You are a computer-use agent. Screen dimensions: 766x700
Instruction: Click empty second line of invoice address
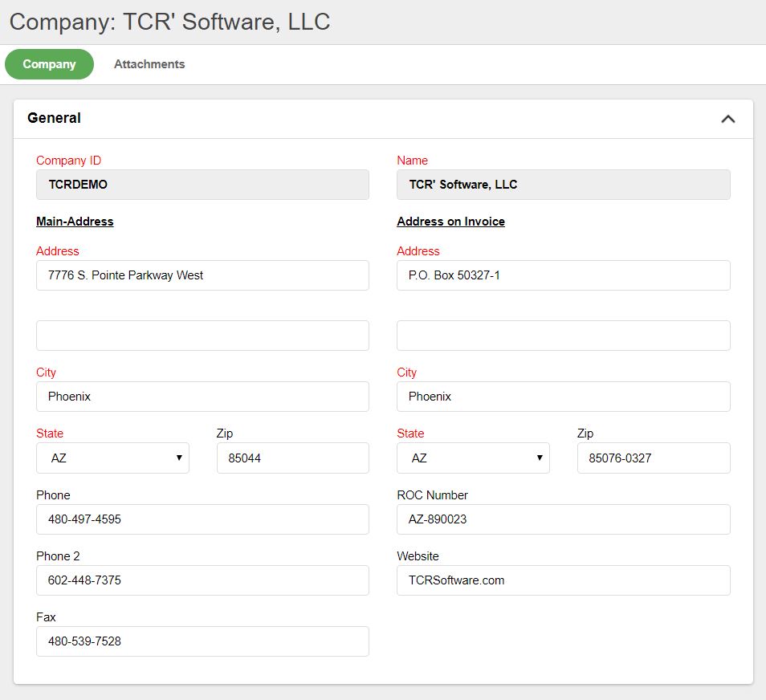(563, 336)
